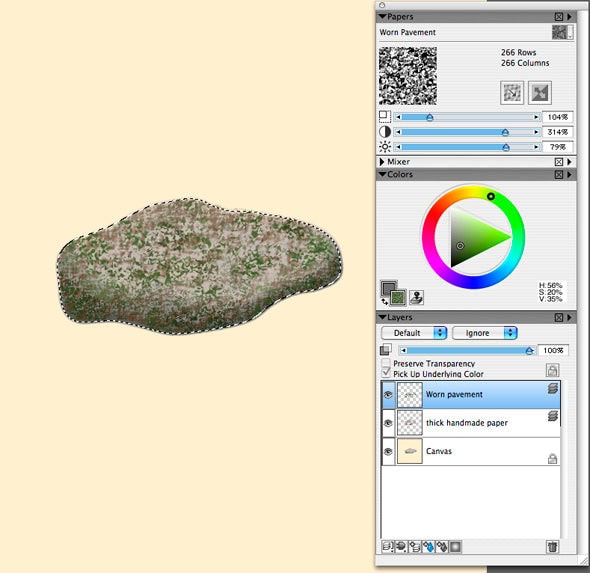Enable Preserve Transparency checkbox
Image resolution: width=590 pixels, height=573 pixels.
click(385, 363)
